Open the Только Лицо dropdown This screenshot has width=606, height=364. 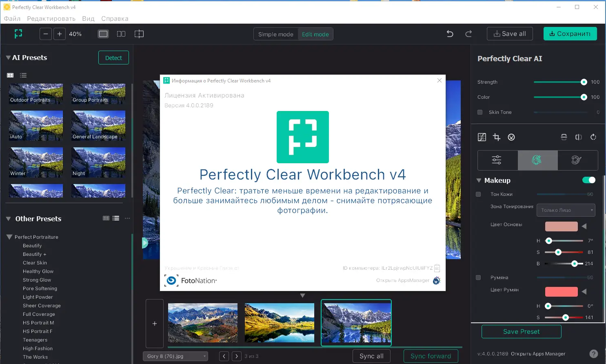pyautogui.click(x=566, y=210)
